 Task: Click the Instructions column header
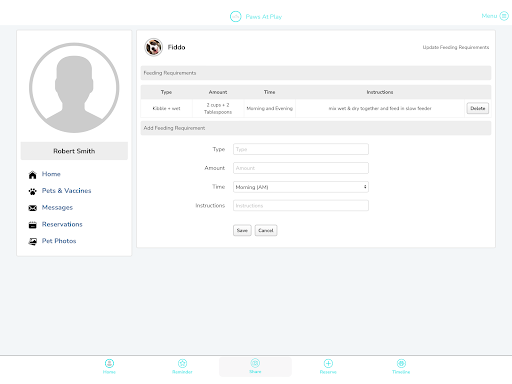(380, 92)
